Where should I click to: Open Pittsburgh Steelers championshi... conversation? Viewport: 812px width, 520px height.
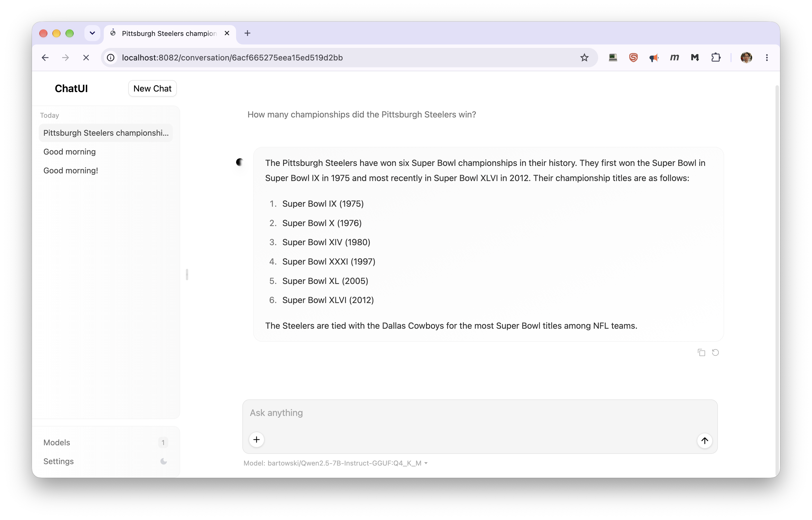[106, 133]
